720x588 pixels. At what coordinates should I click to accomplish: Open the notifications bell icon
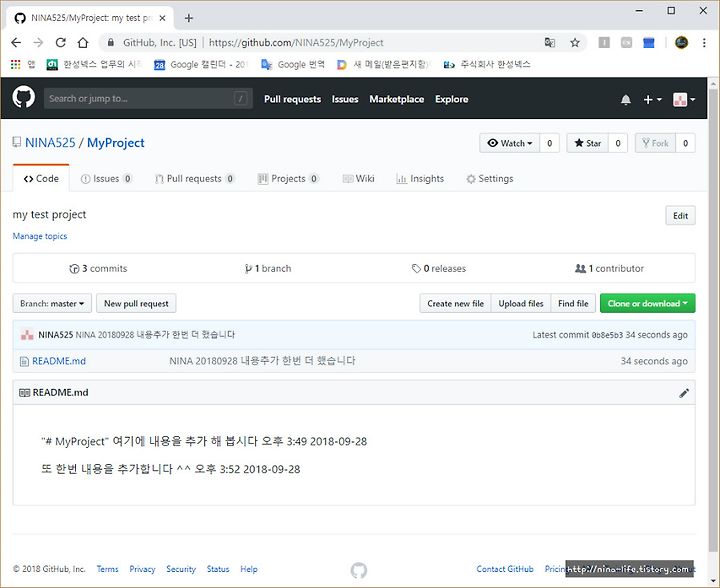(625, 100)
